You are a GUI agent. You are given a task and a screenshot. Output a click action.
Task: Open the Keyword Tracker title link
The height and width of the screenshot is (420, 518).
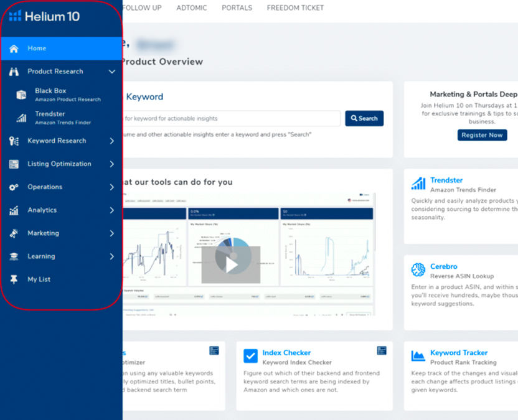(459, 353)
